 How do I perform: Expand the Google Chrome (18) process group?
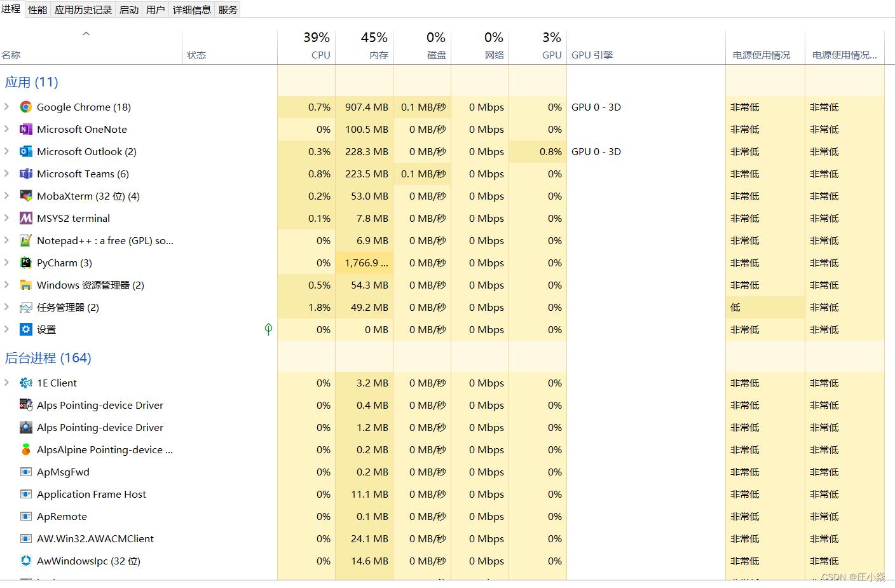click(x=6, y=107)
